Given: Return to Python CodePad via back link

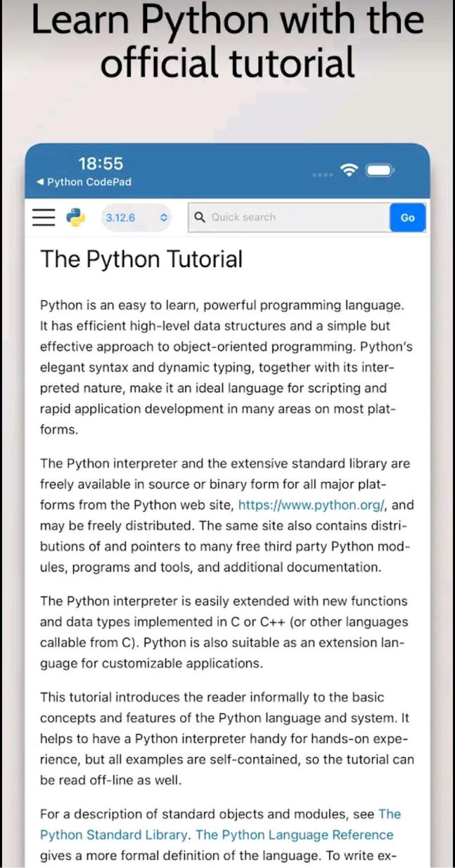Looking at the screenshot, I should click(x=84, y=182).
